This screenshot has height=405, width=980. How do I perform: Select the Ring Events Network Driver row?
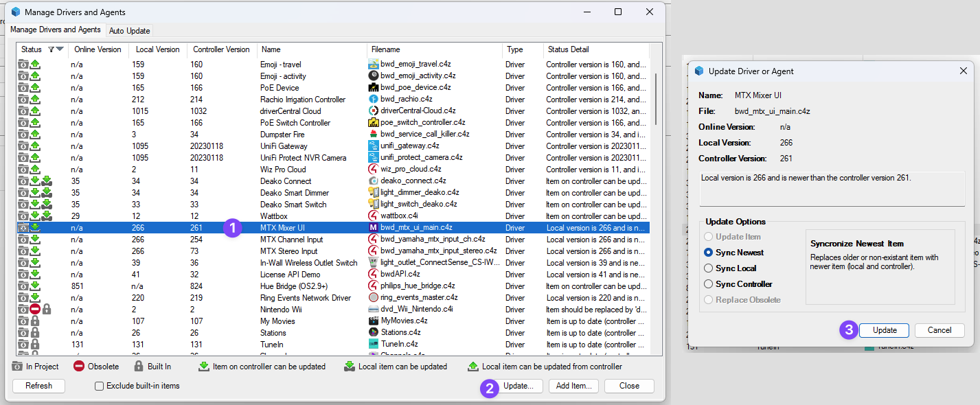(334, 298)
